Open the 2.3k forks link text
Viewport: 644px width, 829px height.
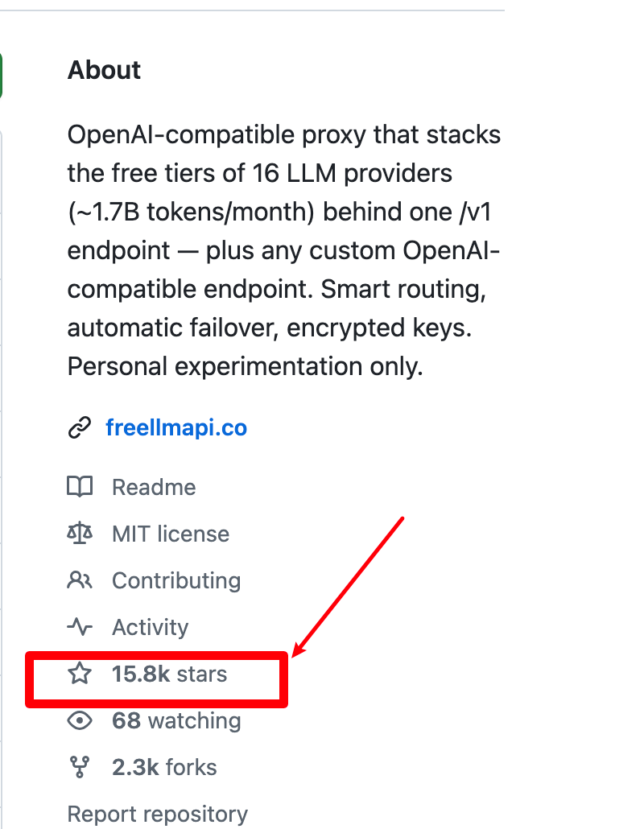(164, 768)
